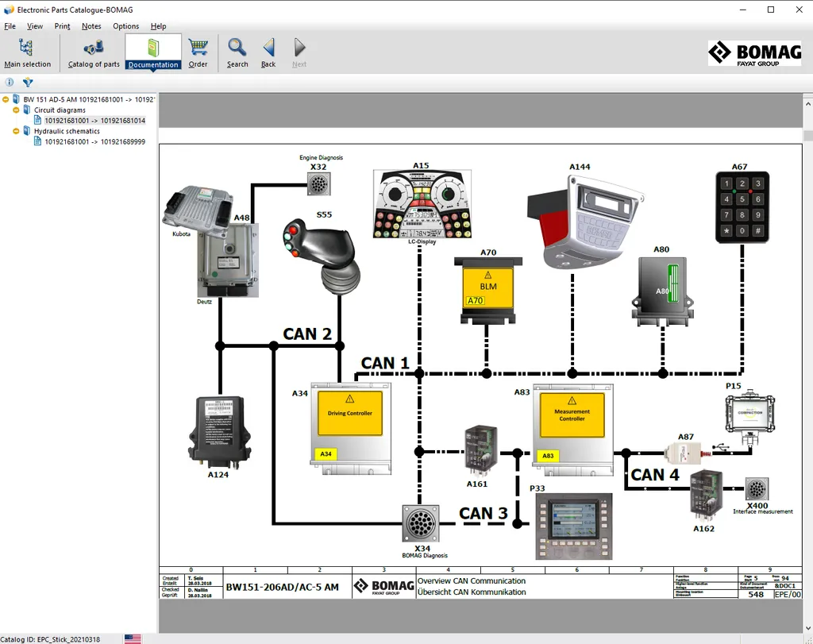This screenshot has height=644, width=813.
Task: Click the Kubota engine control unit
Action: pyautogui.click(x=198, y=208)
